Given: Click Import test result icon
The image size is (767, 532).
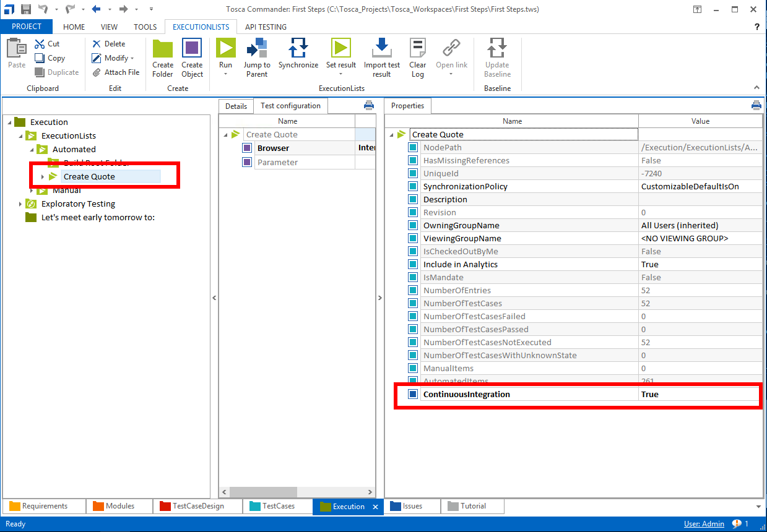Looking at the screenshot, I should [381, 49].
